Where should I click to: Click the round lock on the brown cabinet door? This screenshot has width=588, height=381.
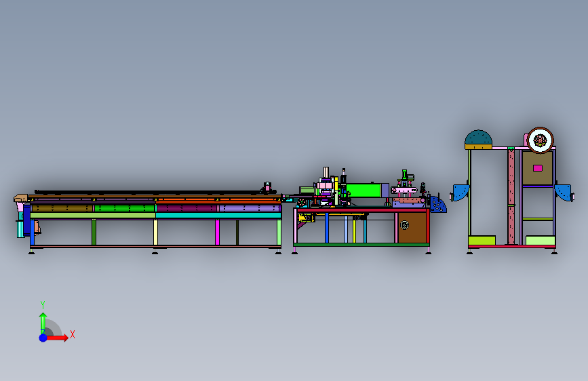pyautogui.click(x=404, y=225)
